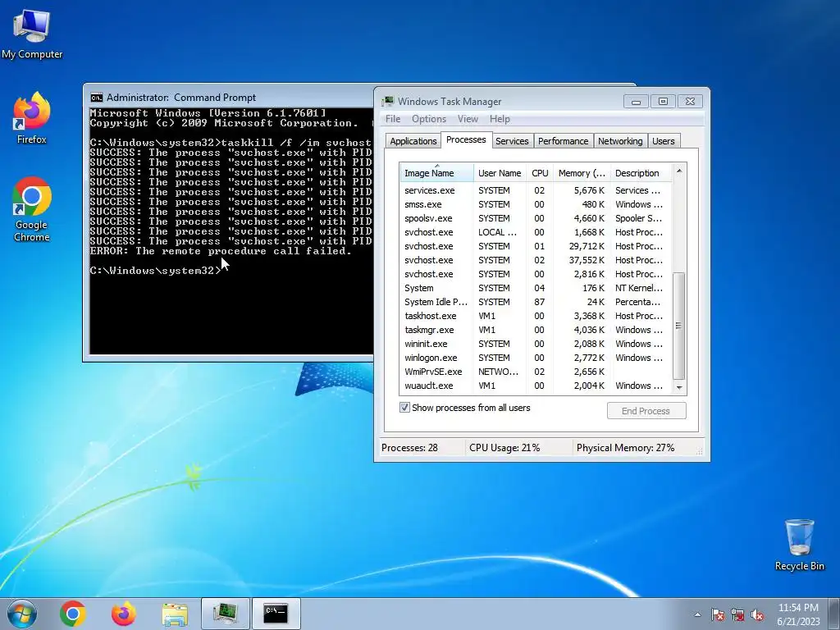
Task: Switch to the Services tab
Action: (512, 141)
